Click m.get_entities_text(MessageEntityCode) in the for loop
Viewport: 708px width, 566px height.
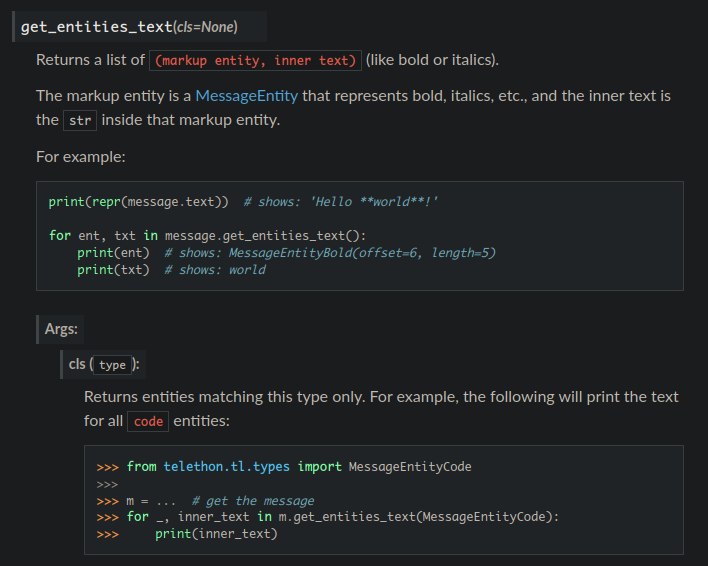click(417, 517)
